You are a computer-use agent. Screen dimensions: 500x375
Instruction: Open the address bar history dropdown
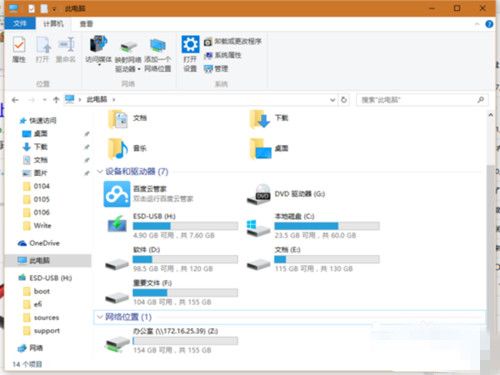332,100
